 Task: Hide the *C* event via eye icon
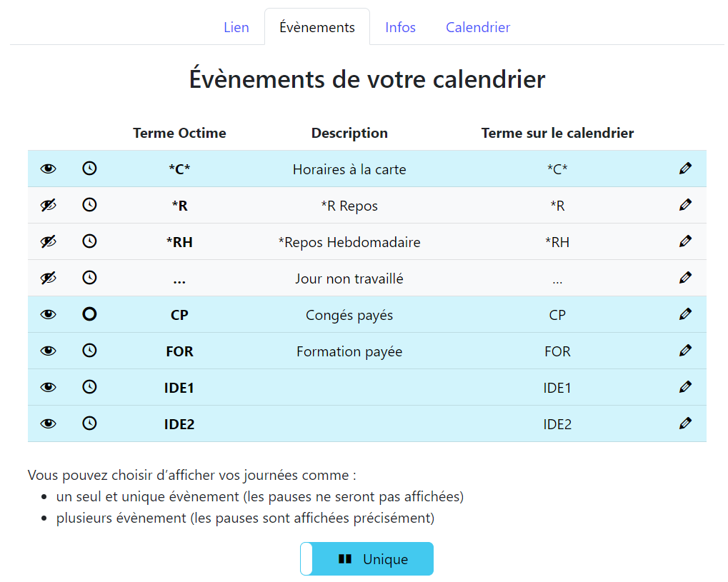click(x=48, y=169)
